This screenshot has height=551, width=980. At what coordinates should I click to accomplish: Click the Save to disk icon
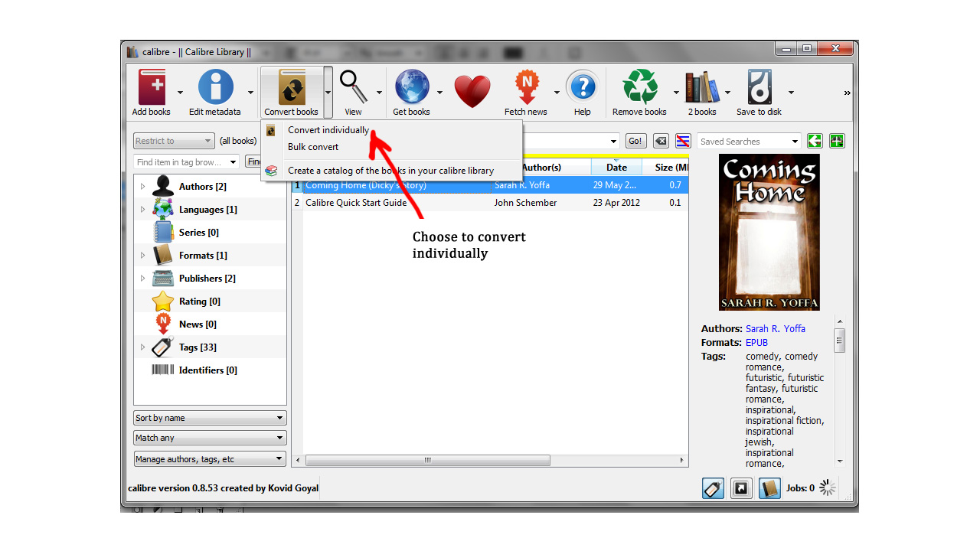point(759,86)
